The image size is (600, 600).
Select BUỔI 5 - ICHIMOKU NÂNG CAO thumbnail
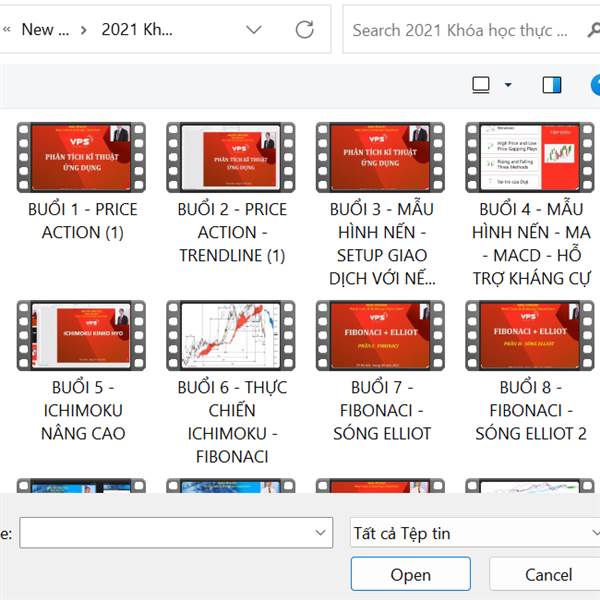[x=81, y=336]
